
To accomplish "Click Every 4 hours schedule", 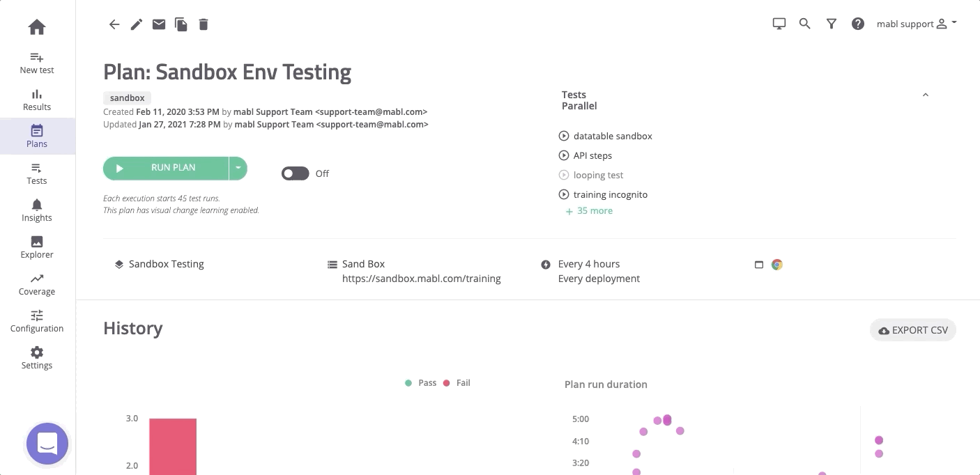I will tap(589, 264).
